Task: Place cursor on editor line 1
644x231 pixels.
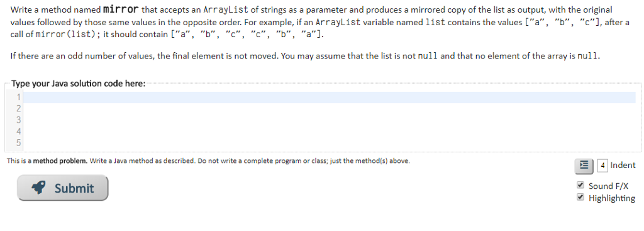Action: click(330, 98)
